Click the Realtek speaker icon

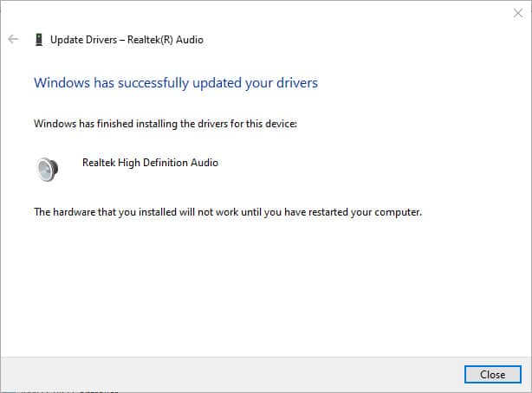pyautogui.click(x=47, y=168)
